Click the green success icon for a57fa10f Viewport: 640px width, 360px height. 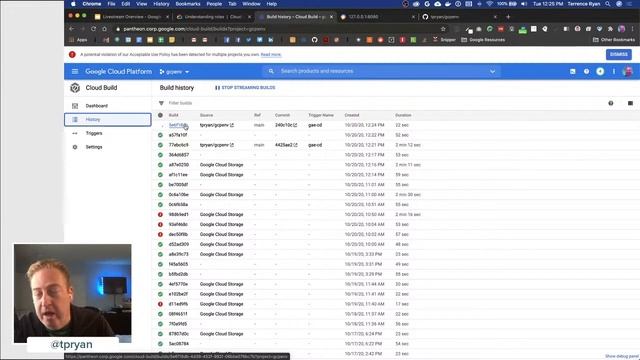[x=160, y=135]
